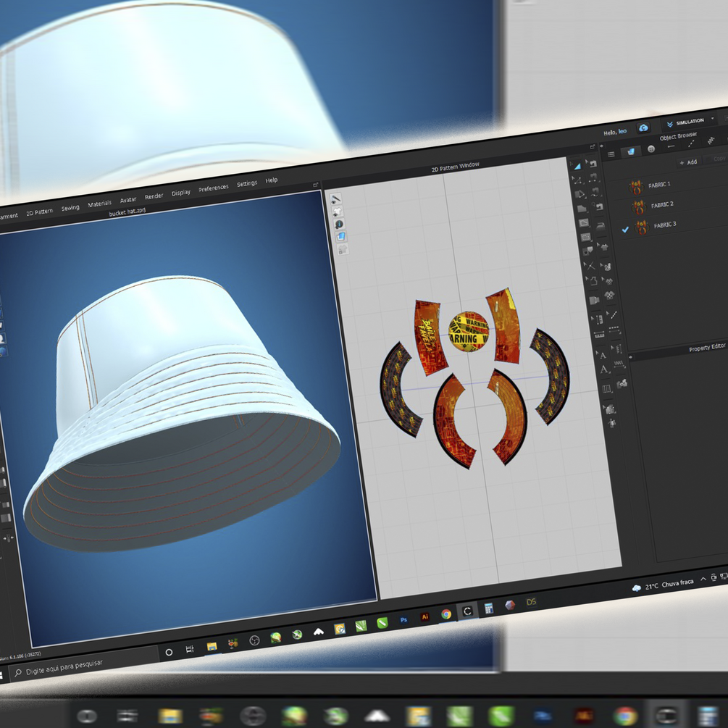This screenshot has height=728, width=728.
Task: Click the cloud CLO-SET icon beside Hello, leo
Action: [643, 127]
